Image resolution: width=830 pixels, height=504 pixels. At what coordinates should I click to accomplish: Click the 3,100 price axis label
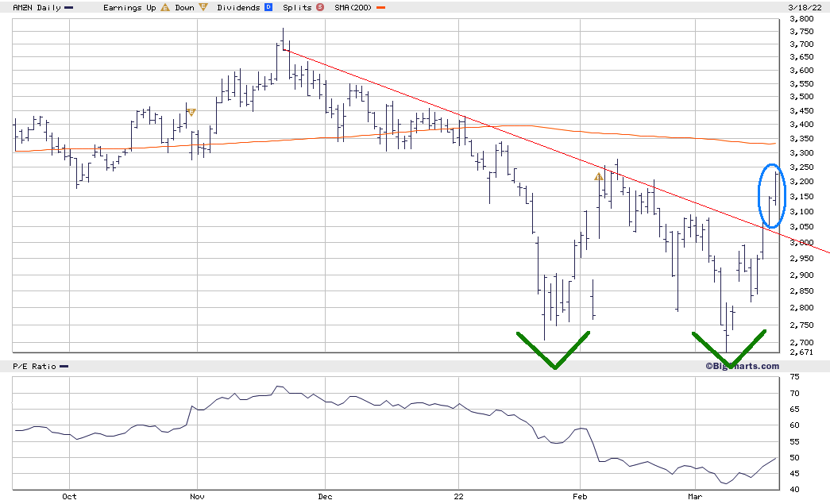[801, 212]
